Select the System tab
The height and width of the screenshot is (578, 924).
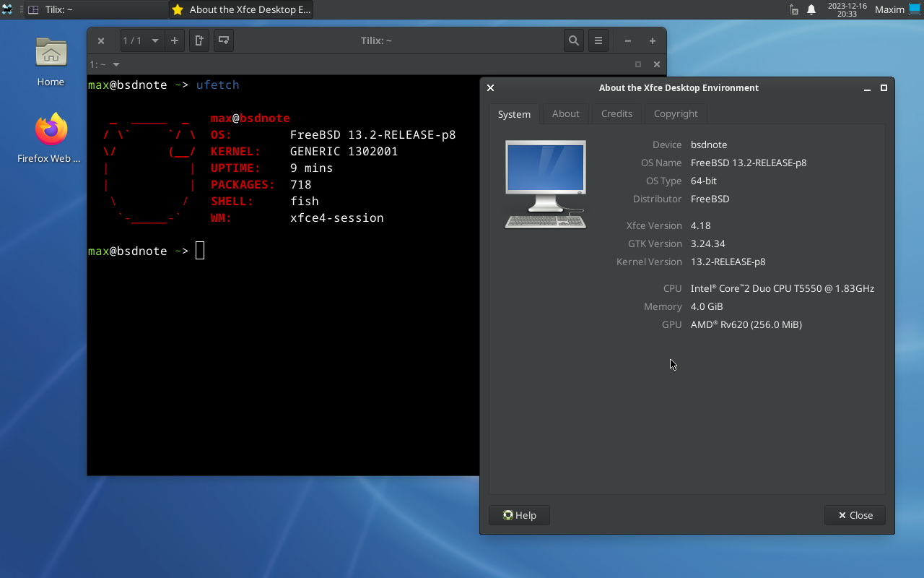[514, 114]
